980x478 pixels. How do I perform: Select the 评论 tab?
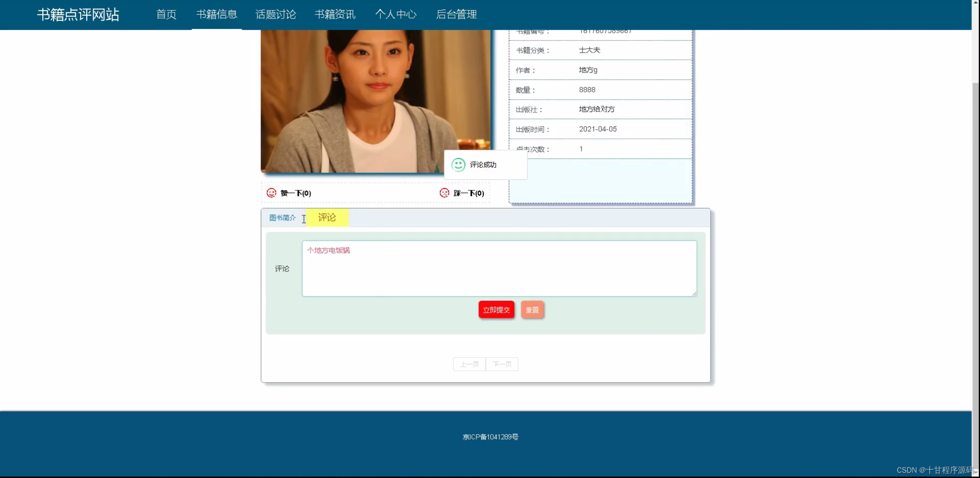[x=327, y=218]
